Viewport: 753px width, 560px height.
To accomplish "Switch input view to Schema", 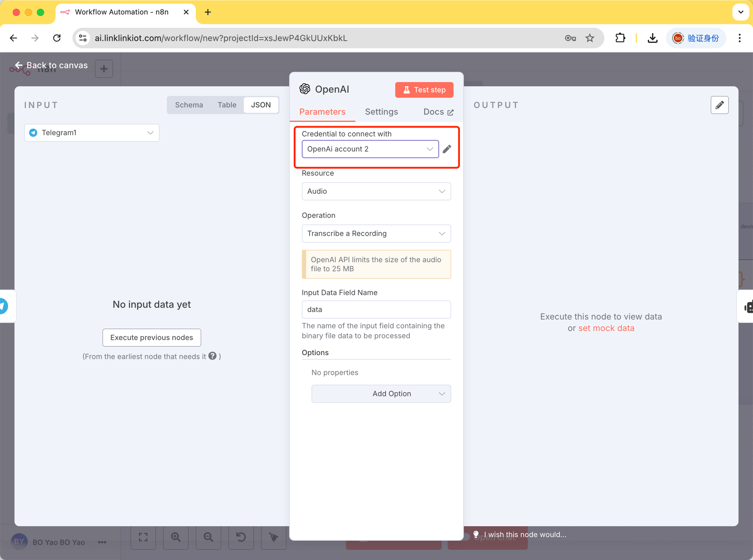I will tap(189, 105).
